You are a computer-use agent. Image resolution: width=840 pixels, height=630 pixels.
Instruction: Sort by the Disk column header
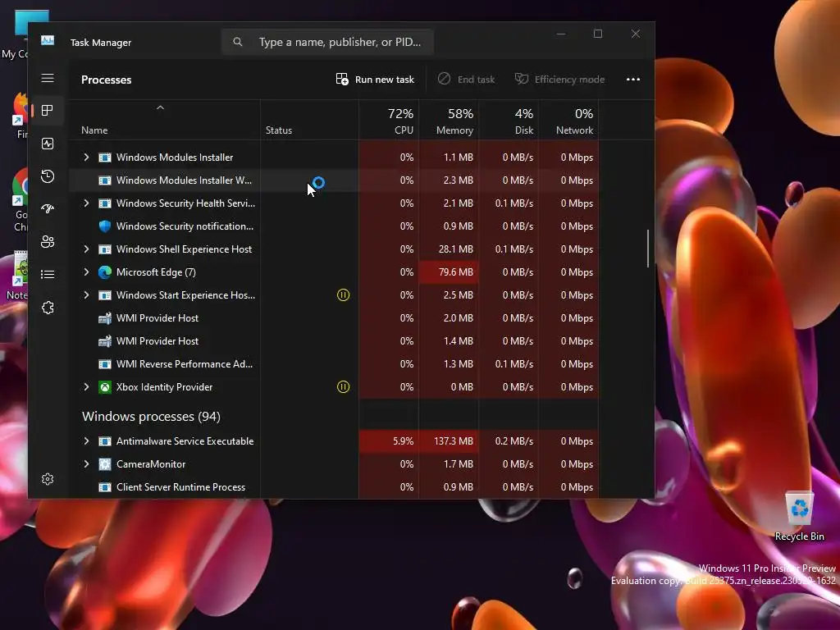[509, 121]
